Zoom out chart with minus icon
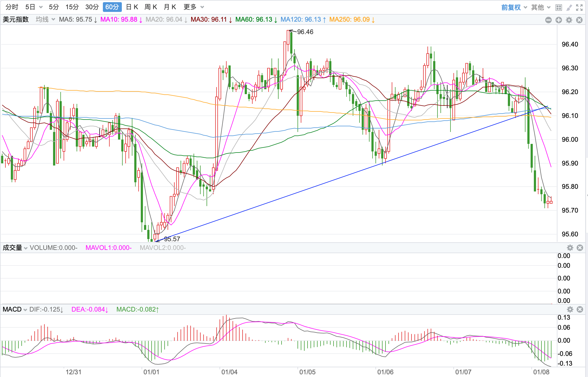 [x=548, y=20]
